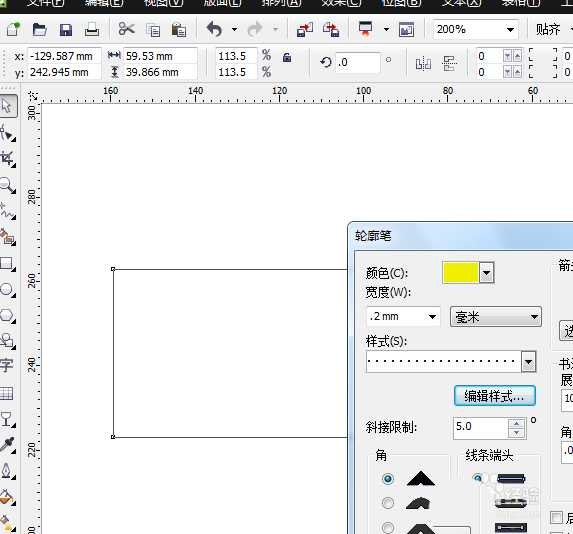Screen dimensions: 573x534
Task: Open the 贴齐 snap button
Action: [548, 29]
